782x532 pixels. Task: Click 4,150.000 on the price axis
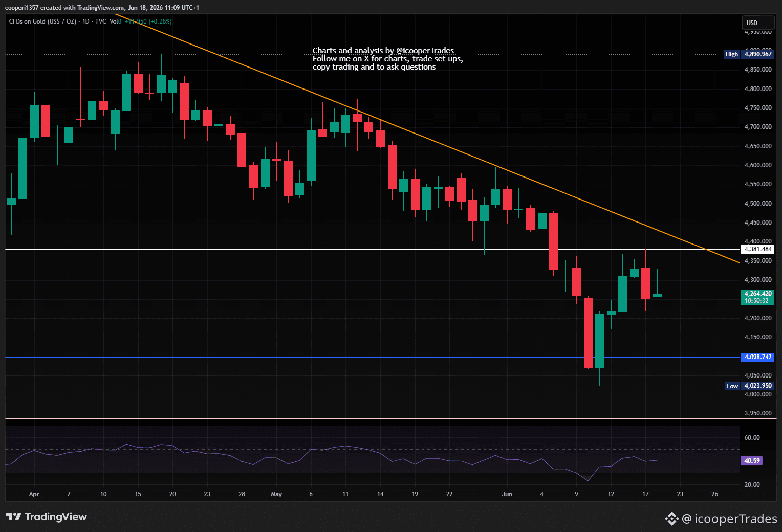[758, 337]
